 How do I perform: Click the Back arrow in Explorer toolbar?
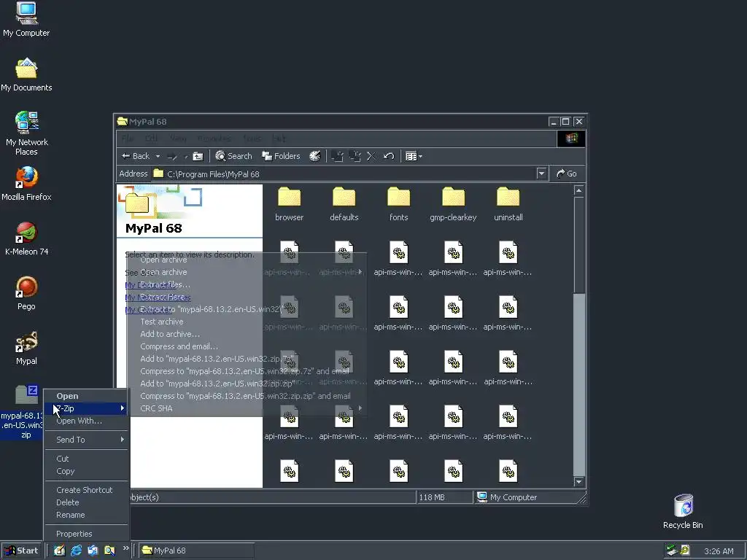pyautogui.click(x=135, y=156)
